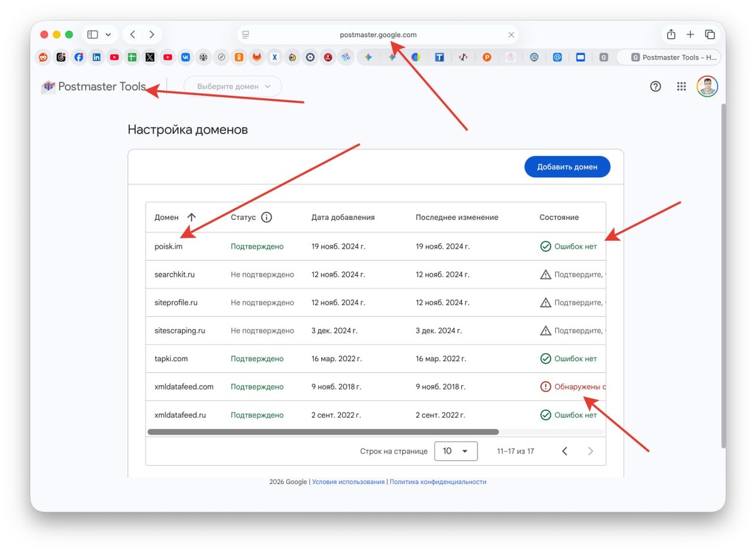Open the blue @ mail pinned tab
The height and width of the screenshot is (552, 756).
[558, 57]
